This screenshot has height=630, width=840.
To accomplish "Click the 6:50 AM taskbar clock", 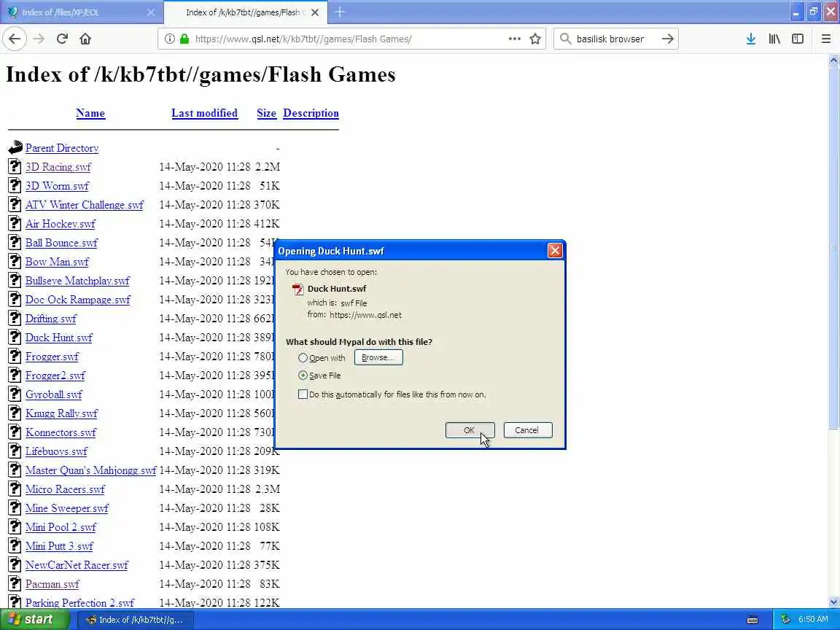I will tap(813, 619).
